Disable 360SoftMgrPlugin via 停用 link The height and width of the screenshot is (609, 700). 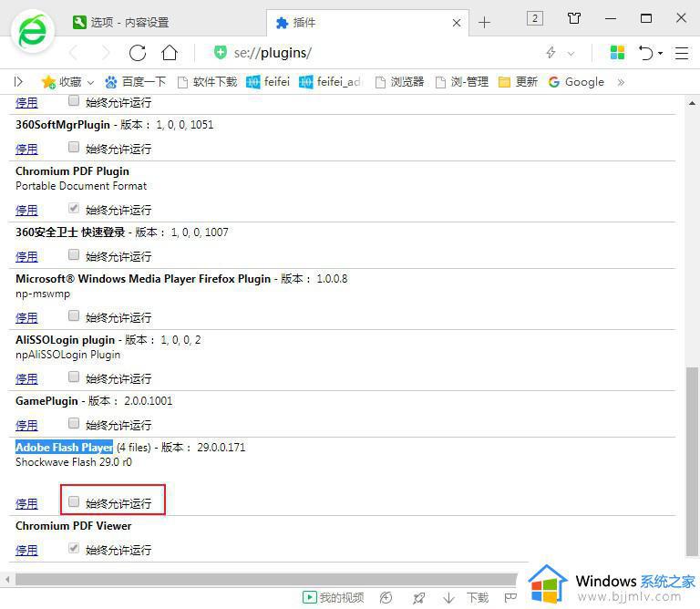[x=26, y=150]
